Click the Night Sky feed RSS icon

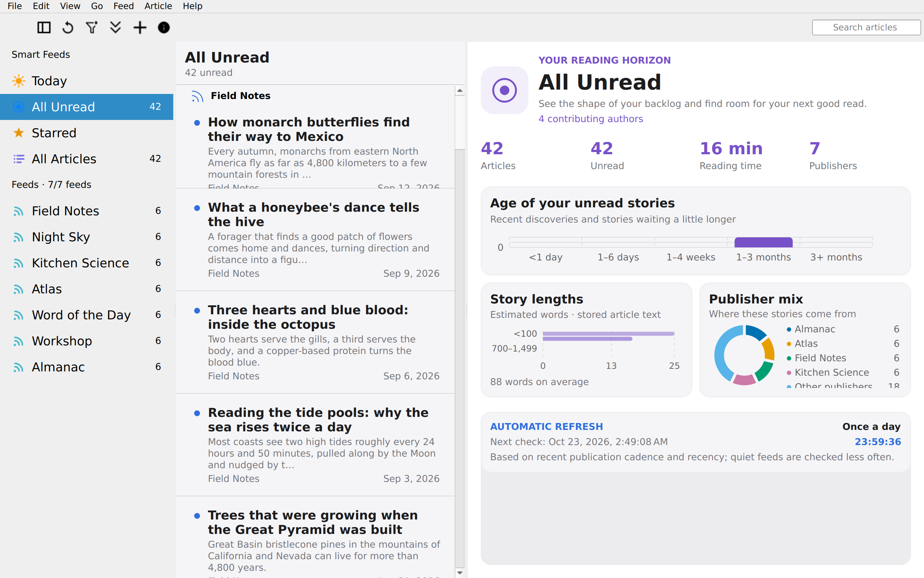18,237
